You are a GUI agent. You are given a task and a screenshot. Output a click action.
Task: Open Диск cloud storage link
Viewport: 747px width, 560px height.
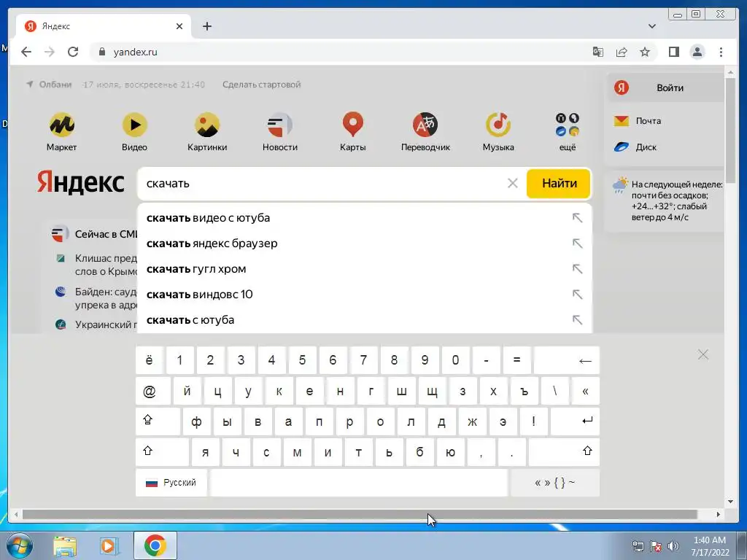635,147
